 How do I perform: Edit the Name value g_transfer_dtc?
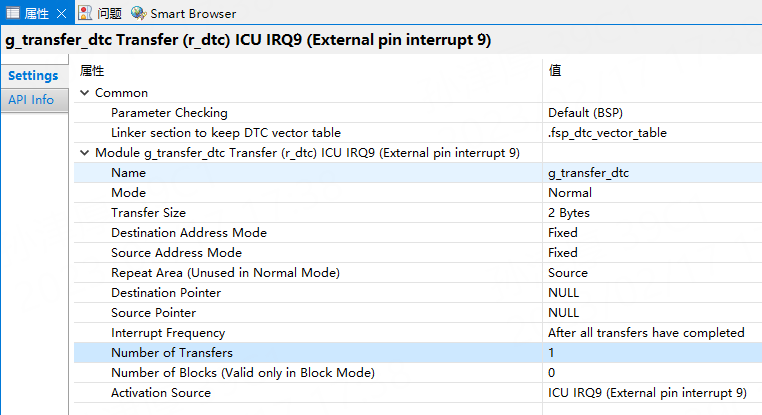coord(588,173)
